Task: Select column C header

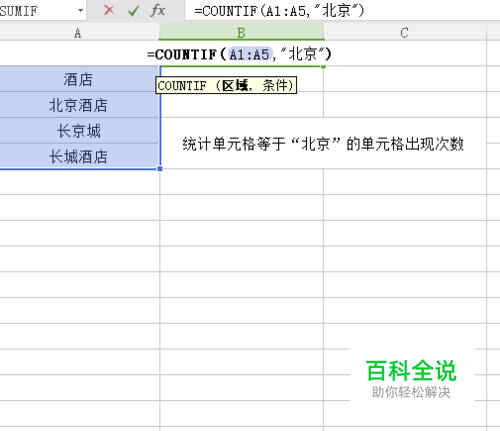Action: pyautogui.click(x=405, y=33)
